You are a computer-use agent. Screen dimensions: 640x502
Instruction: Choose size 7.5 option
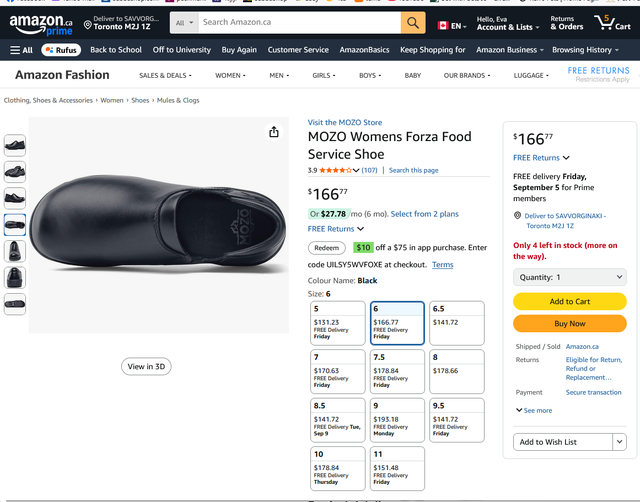click(397, 371)
